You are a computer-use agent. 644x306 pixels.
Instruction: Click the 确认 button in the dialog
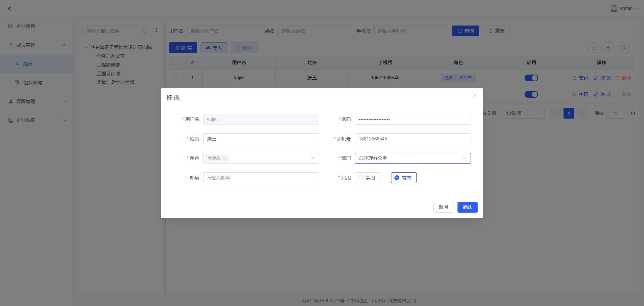click(x=467, y=207)
